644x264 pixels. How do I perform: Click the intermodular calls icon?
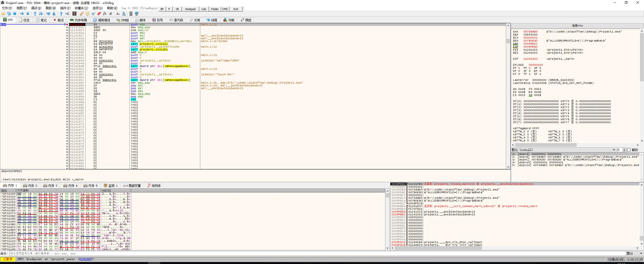[124, 14]
